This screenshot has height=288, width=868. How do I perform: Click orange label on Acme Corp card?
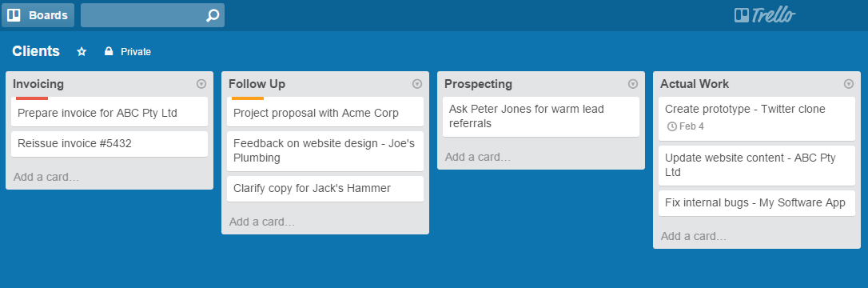pyautogui.click(x=248, y=98)
